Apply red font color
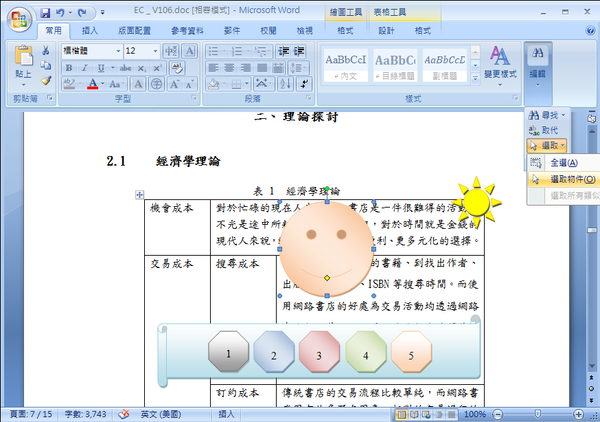 (92, 83)
